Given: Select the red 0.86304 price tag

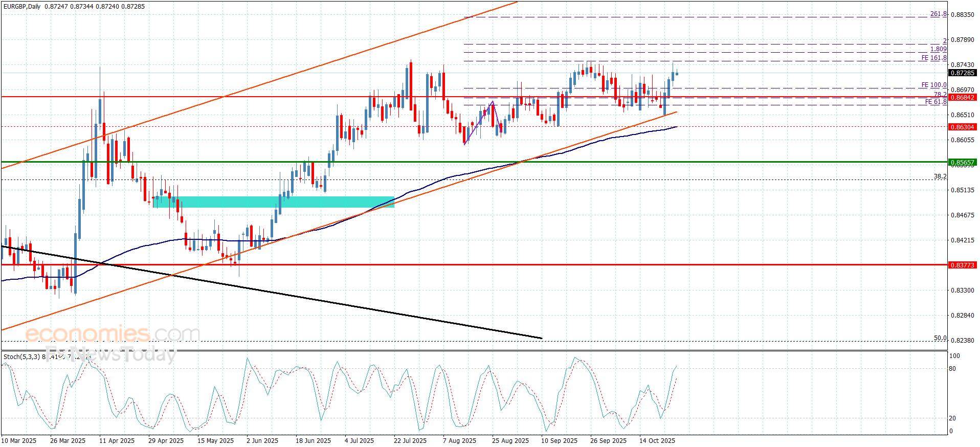Looking at the screenshot, I should coord(963,127).
